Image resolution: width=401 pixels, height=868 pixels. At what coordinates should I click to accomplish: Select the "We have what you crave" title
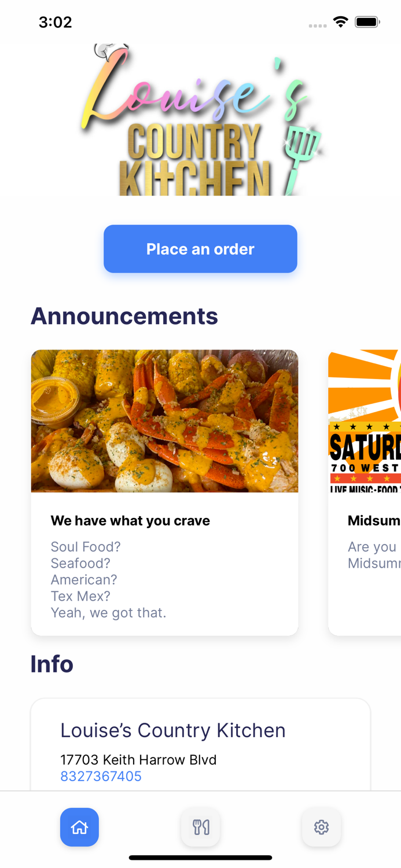point(130,521)
